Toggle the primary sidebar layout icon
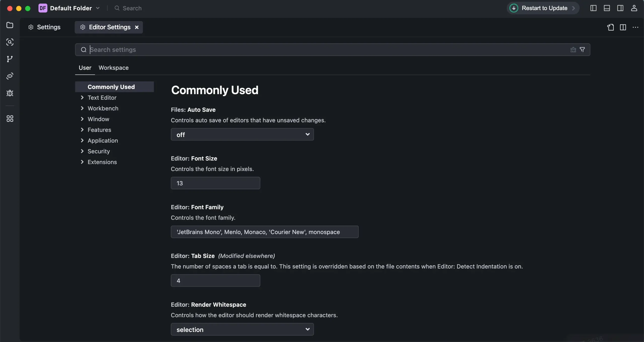 (593, 8)
